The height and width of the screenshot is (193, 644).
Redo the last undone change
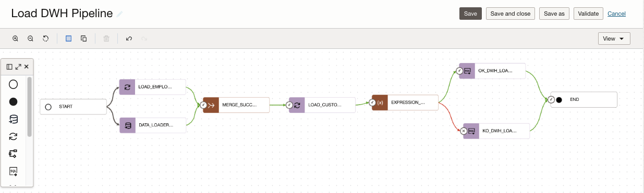pyautogui.click(x=144, y=38)
